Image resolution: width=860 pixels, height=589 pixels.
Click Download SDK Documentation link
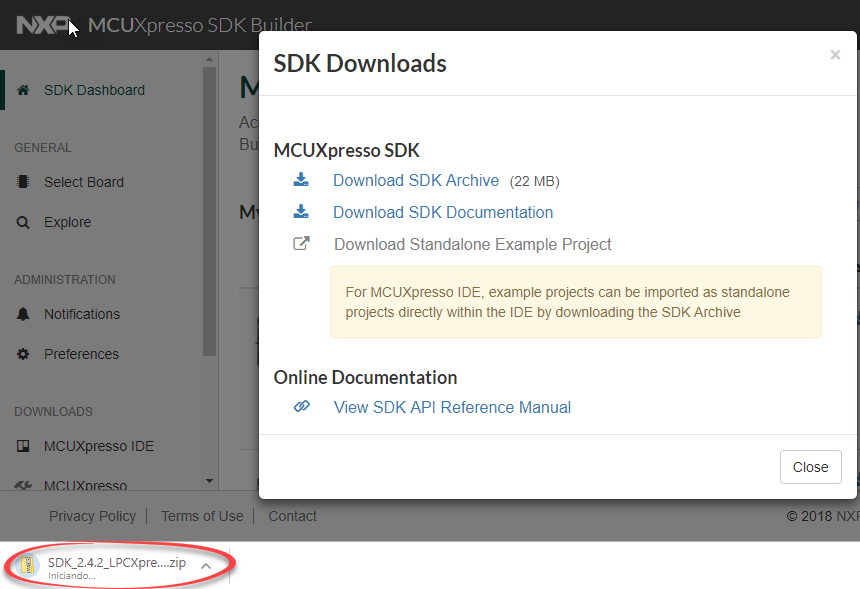(443, 212)
